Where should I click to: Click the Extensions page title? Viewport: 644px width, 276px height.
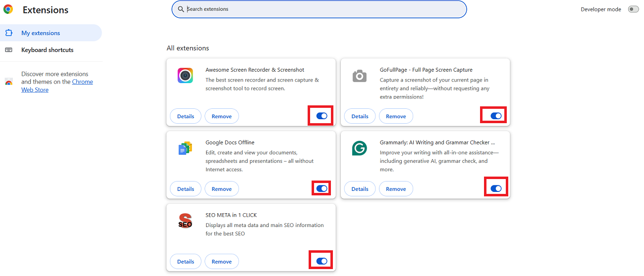pos(46,10)
